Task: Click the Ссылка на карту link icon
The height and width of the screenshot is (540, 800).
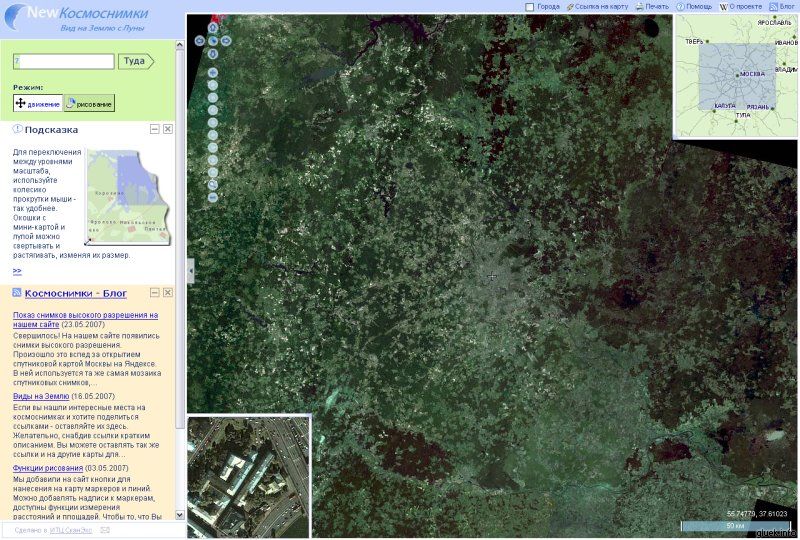Action: 570,6
